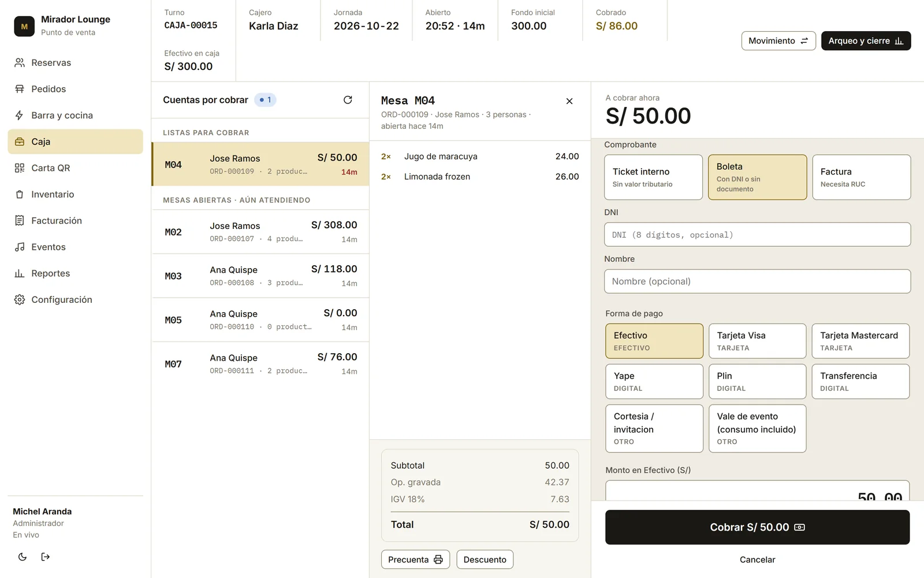Select Vale de evento payment
924x578 pixels.
pyautogui.click(x=758, y=428)
